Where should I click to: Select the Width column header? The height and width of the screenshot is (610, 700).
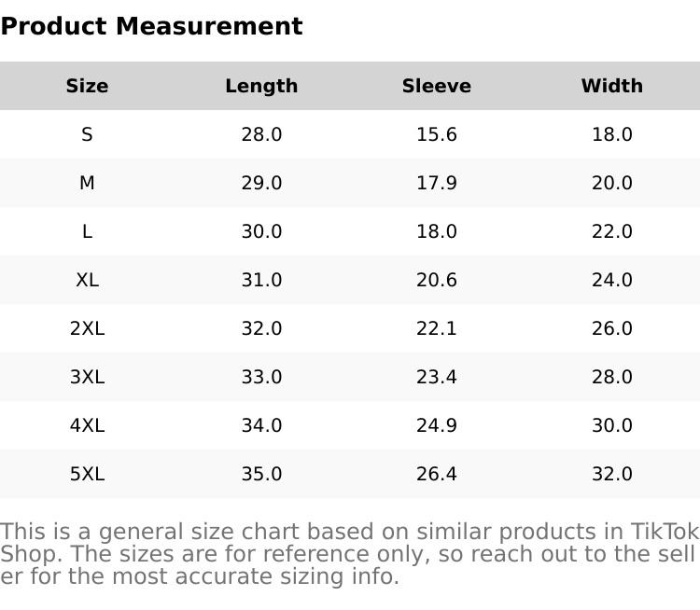[611, 86]
